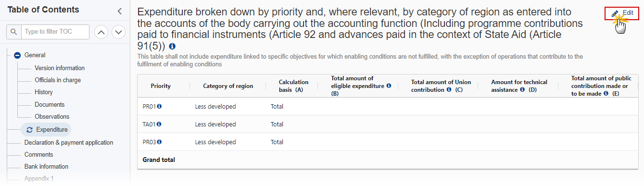The image size is (644, 186).
Task: Open Version information in the TOC
Action: click(60, 68)
